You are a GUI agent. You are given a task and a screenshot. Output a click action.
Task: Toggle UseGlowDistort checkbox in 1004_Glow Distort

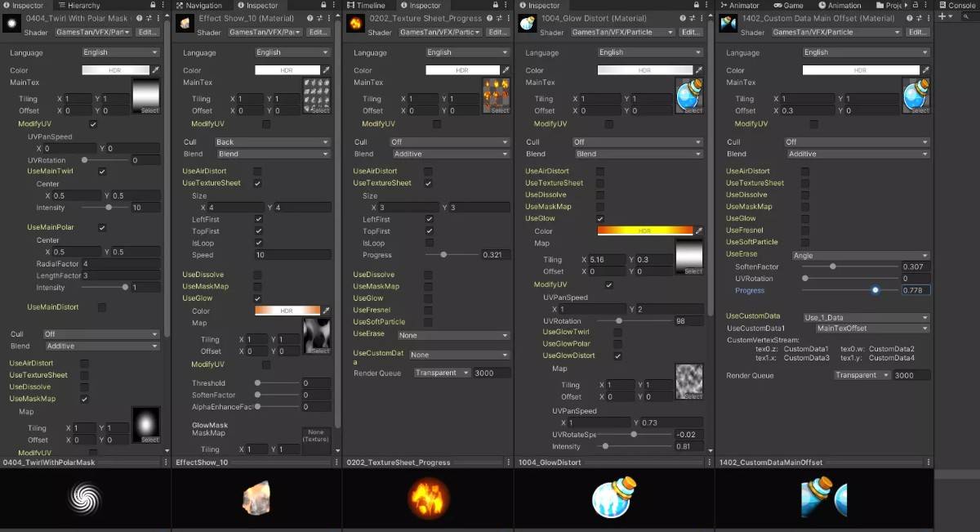click(x=617, y=356)
